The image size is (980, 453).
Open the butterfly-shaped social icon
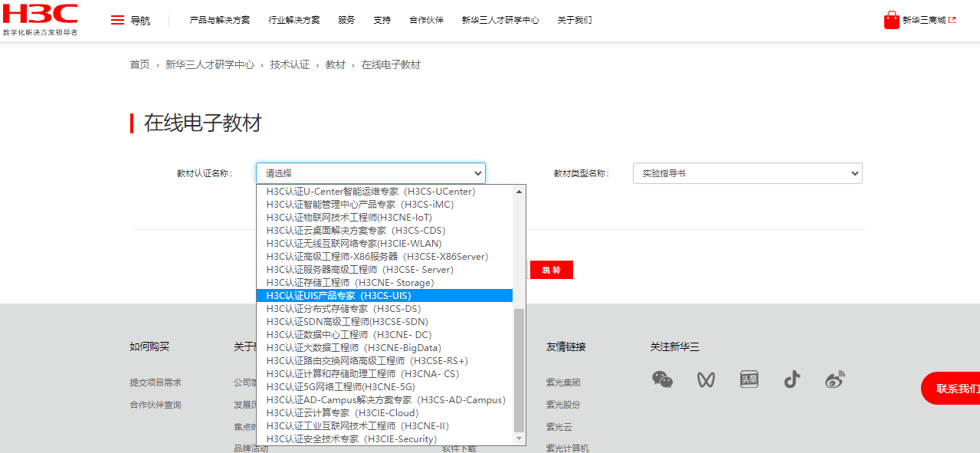tap(706, 379)
